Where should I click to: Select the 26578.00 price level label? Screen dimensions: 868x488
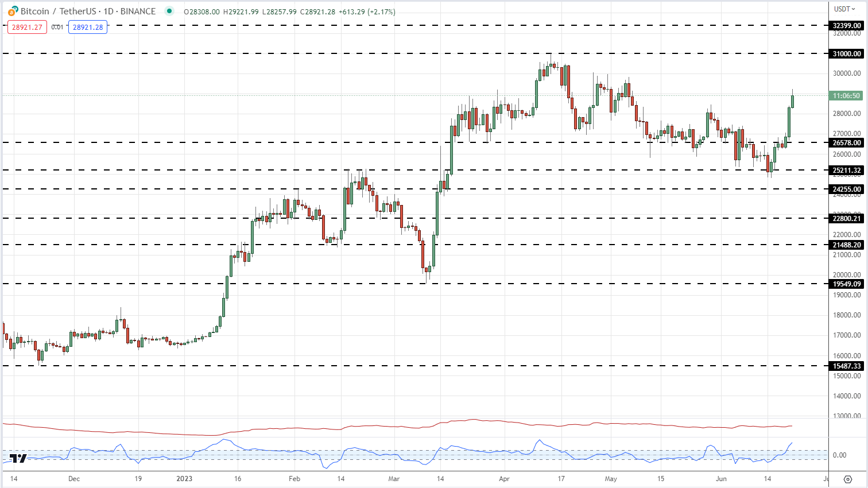[x=847, y=142]
